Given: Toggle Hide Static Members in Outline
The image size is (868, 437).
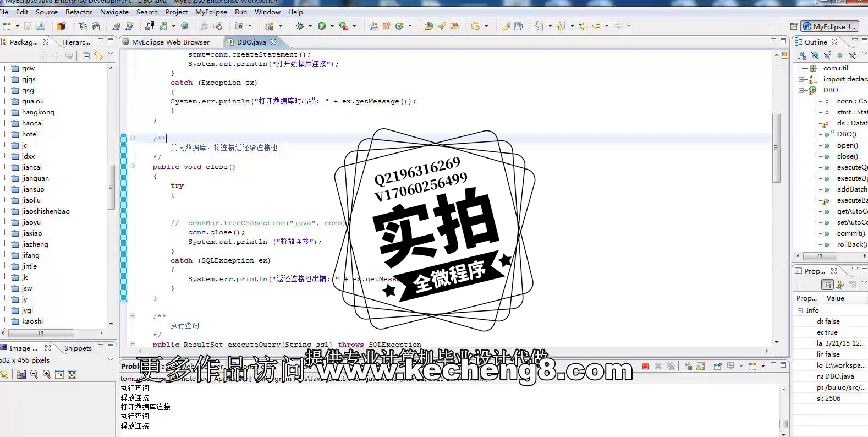Looking at the screenshot, I should pyautogui.click(x=827, y=56).
